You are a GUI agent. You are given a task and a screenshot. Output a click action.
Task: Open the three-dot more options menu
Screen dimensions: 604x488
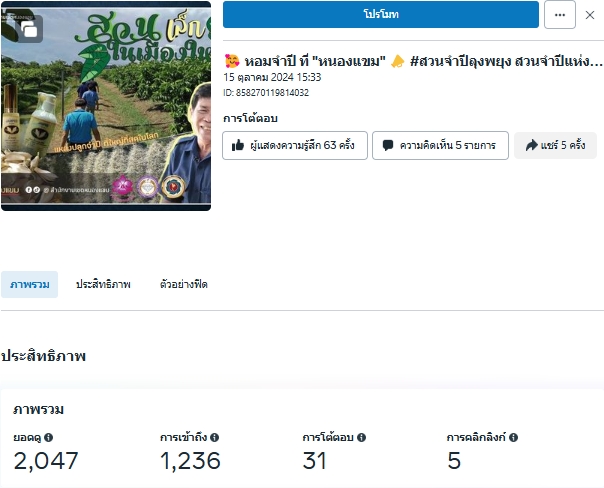(559, 15)
